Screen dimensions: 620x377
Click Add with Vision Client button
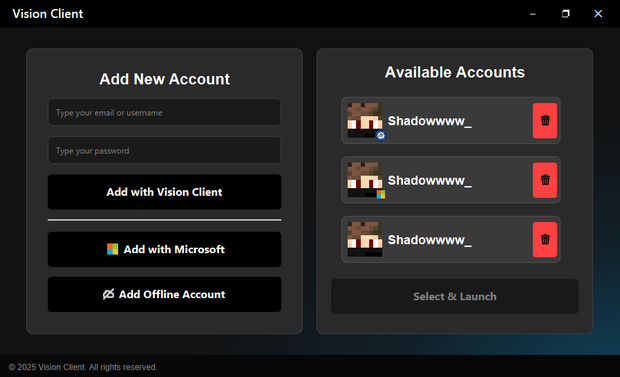164,192
